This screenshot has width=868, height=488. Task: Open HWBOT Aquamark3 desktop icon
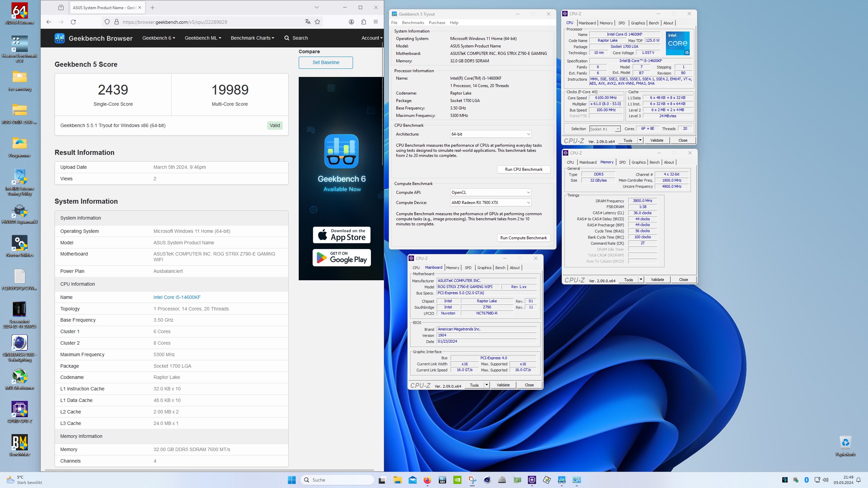tap(20, 214)
